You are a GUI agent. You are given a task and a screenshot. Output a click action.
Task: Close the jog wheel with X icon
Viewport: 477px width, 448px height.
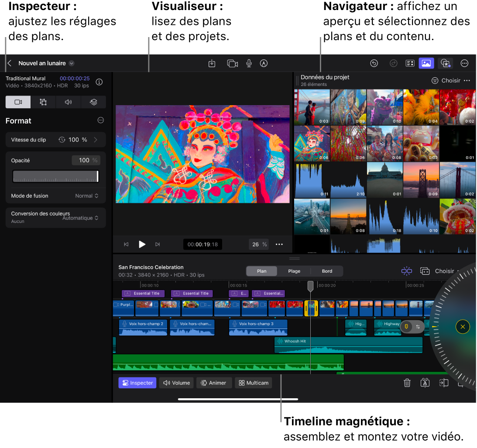(x=463, y=326)
